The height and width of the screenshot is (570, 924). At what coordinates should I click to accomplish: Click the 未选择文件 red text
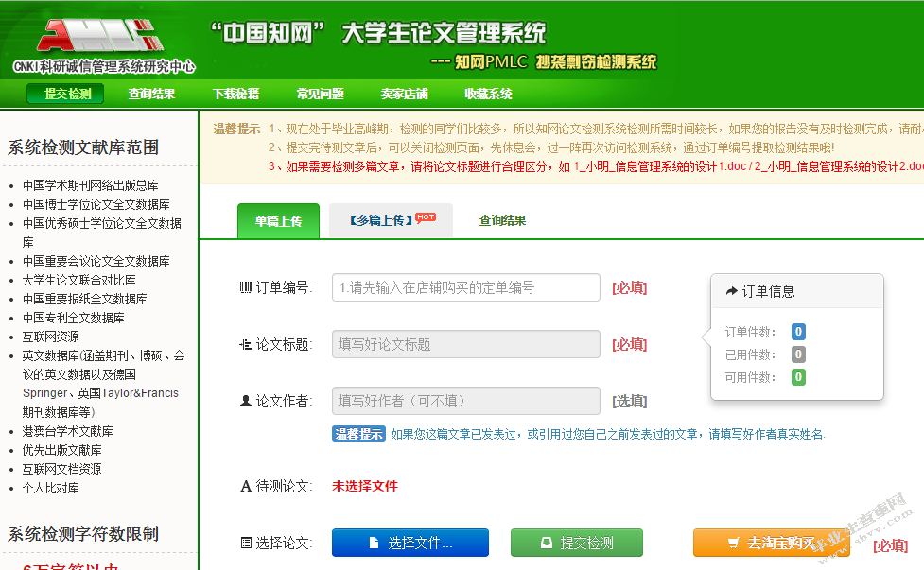[x=365, y=487]
